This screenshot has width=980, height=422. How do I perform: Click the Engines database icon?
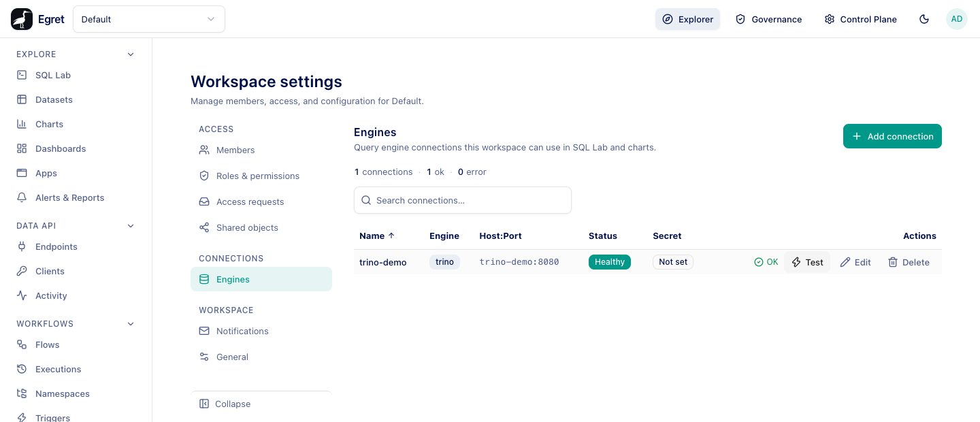pos(204,279)
